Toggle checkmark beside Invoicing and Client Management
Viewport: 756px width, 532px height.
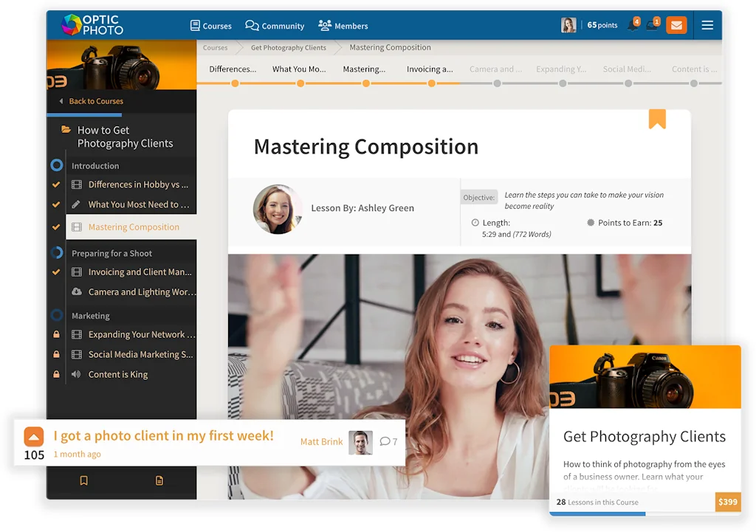(x=56, y=272)
